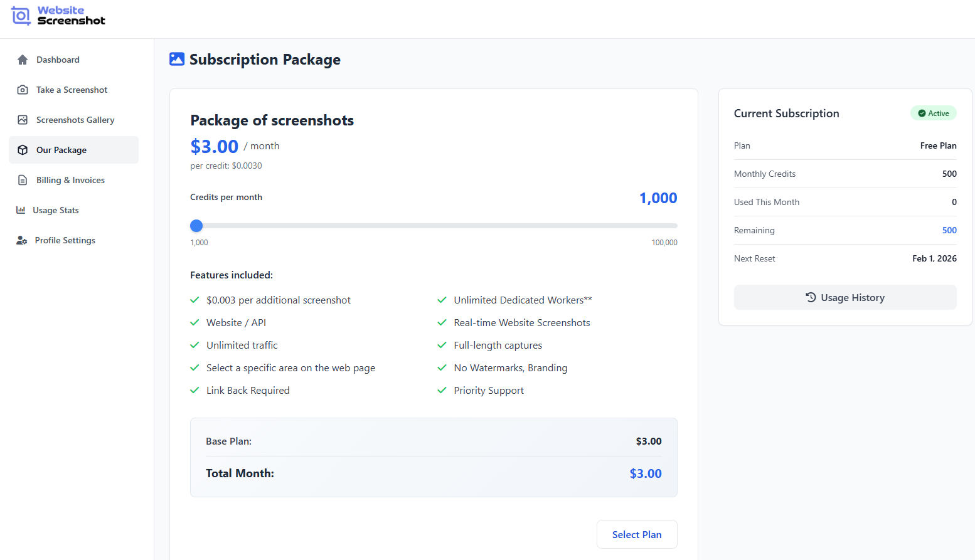
Task: Click the Remaining credits 500 link
Action: coord(949,230)
